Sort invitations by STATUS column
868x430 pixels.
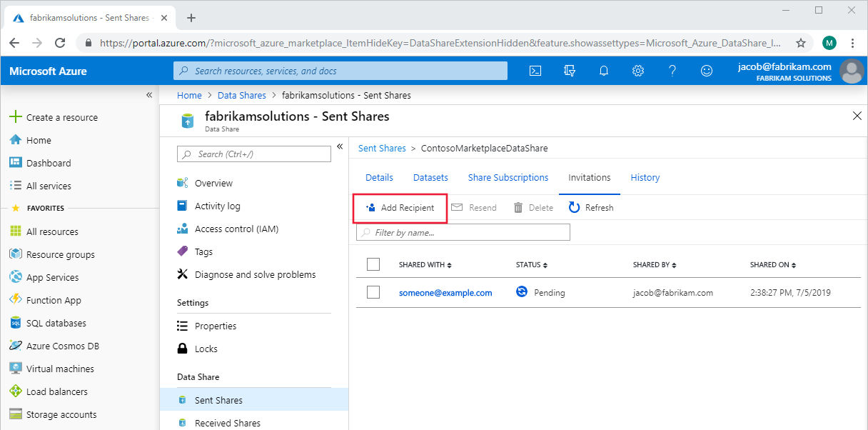click(x=531, y=264)
